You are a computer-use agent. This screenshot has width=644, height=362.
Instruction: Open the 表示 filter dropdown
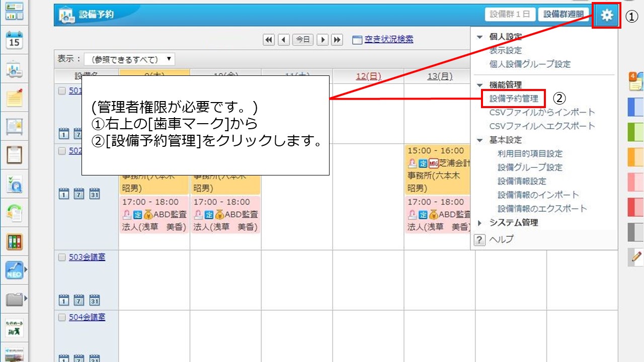pos(129,59)
